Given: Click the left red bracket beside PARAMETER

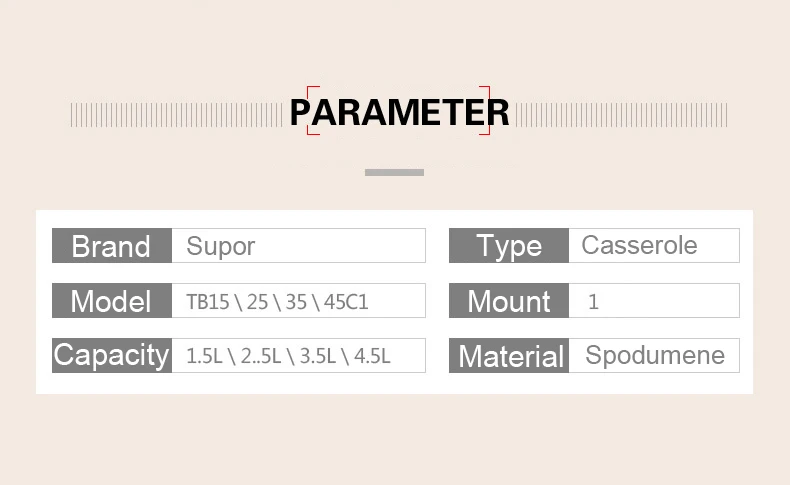Looking at the screenshot, I should pos(313,111).
